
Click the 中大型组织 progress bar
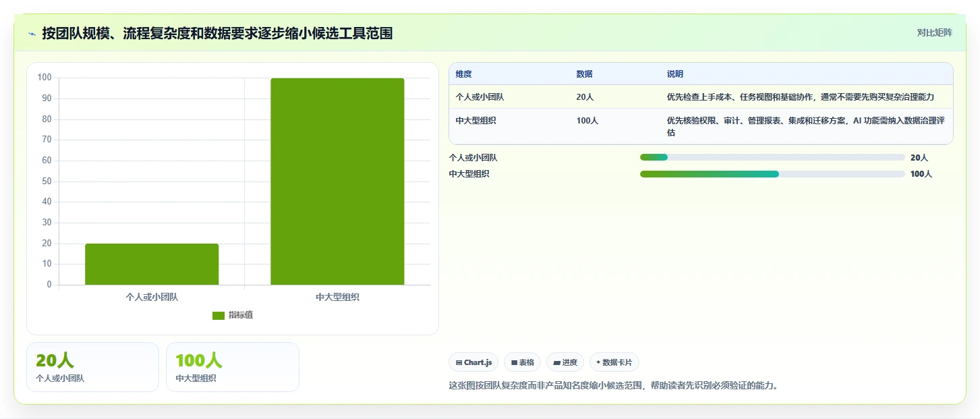772,174
